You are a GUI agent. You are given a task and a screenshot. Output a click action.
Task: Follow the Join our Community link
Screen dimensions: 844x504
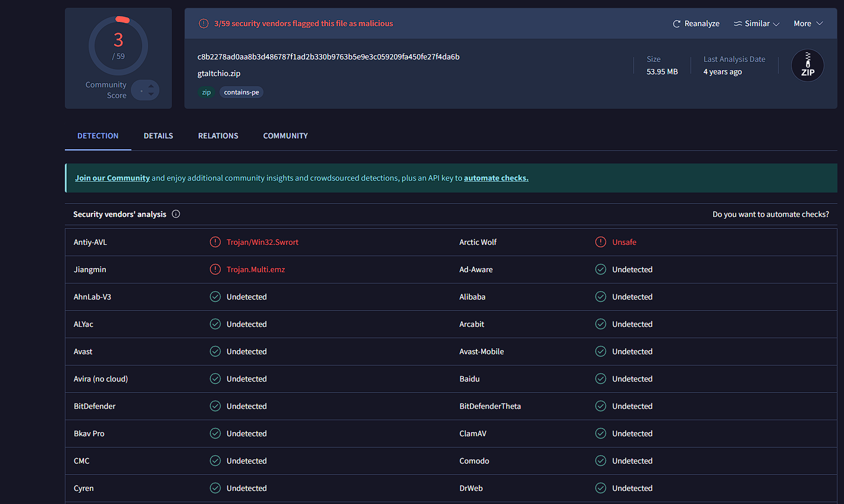coord(112,178)
